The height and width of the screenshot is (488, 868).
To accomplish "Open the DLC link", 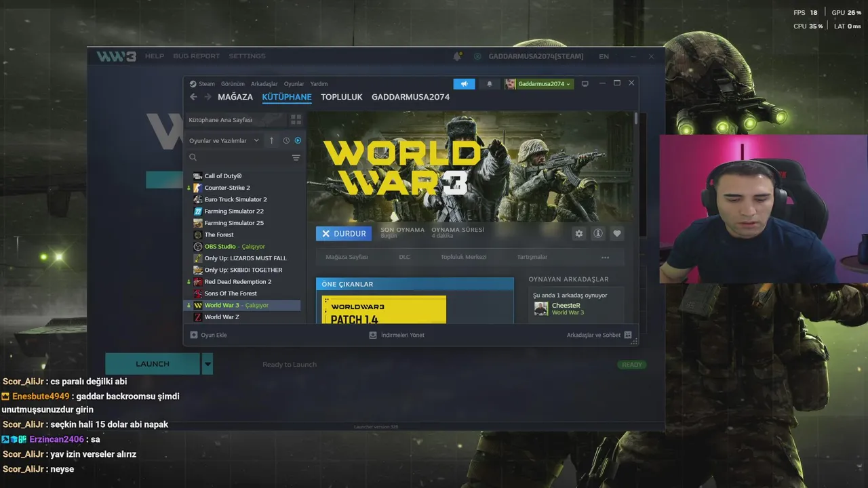I will (405, 258).
